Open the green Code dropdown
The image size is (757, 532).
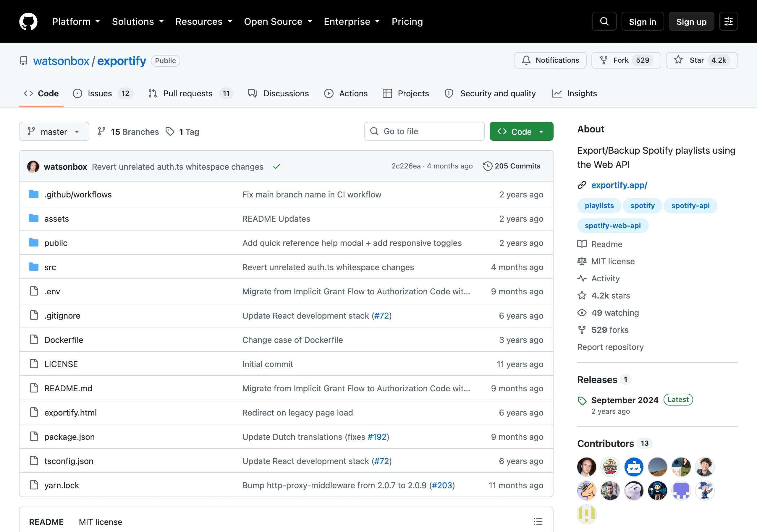pyautogui.click(x=521, y=132)
